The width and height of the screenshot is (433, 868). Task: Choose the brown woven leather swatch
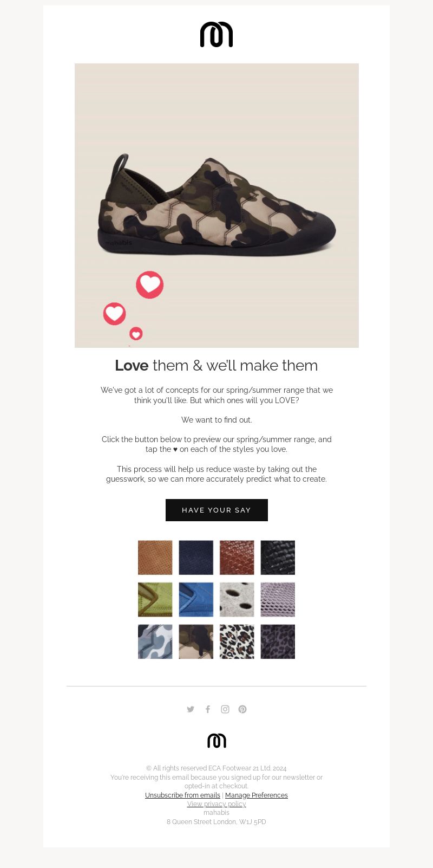pyautogui.click(x=237, y=558)
